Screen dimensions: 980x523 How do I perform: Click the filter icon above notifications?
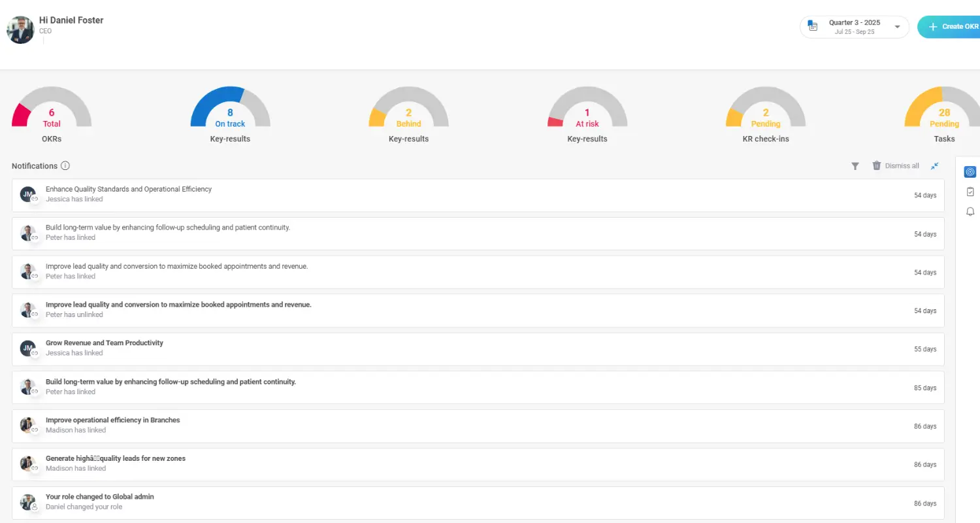coord(855,165)
